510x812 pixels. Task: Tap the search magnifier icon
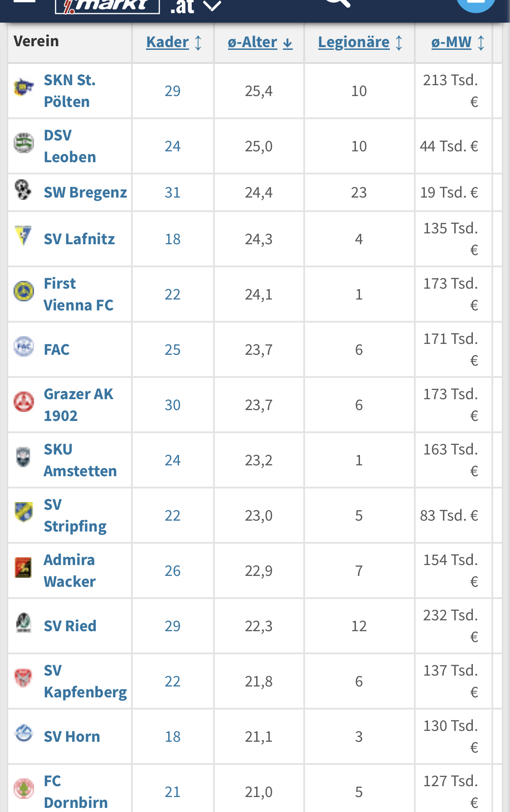[338, 3]
